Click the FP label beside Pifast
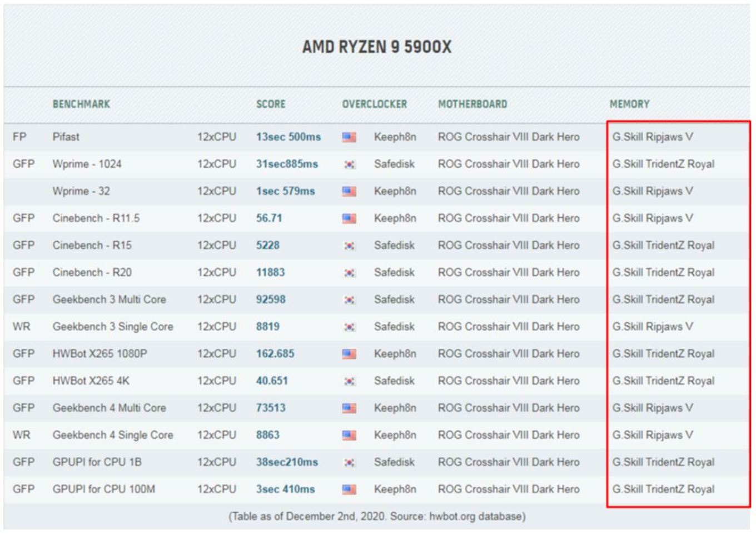 (x=19, y=137)
